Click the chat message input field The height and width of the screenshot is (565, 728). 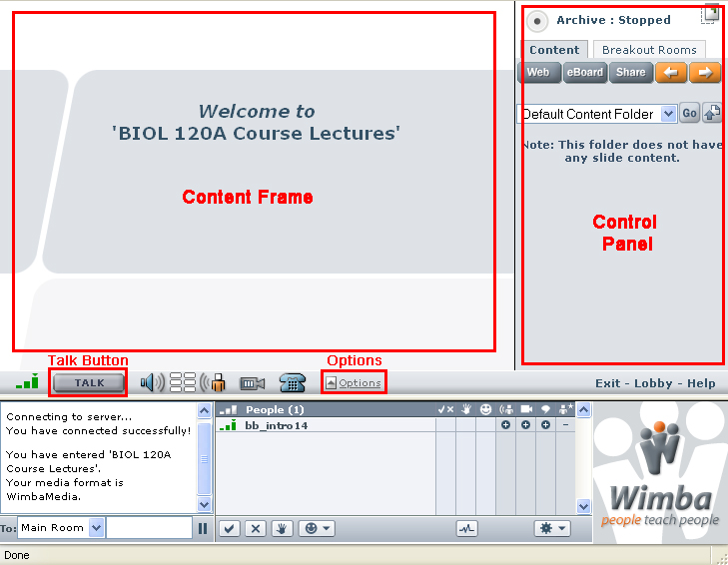(x=149, y=527)
